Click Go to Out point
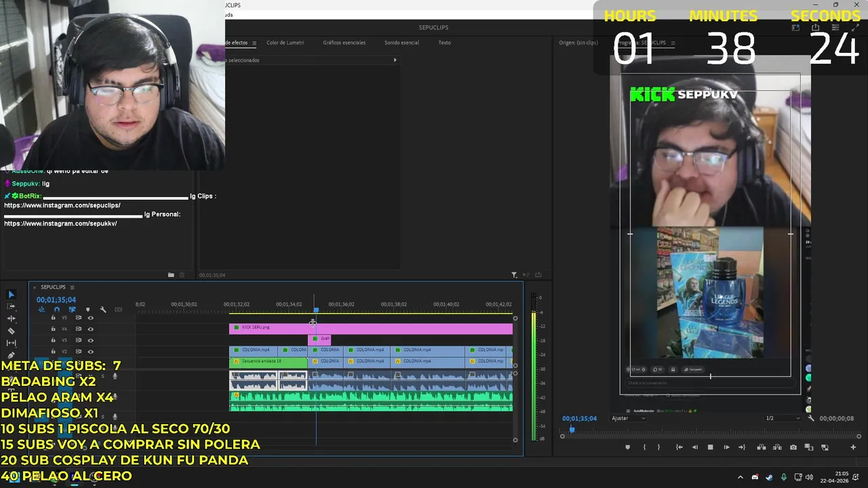This screenshot has width=868, height=488. (742, 447)
